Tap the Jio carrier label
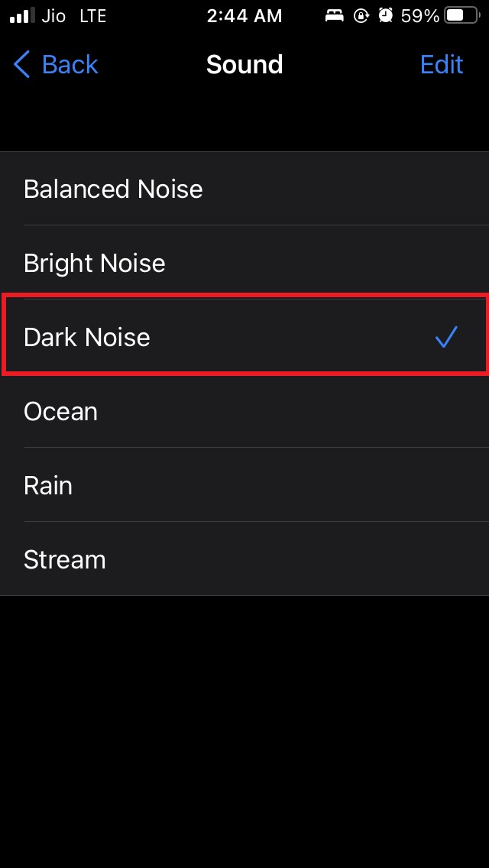This screenshot has height=868, width=489. (53, 15)
